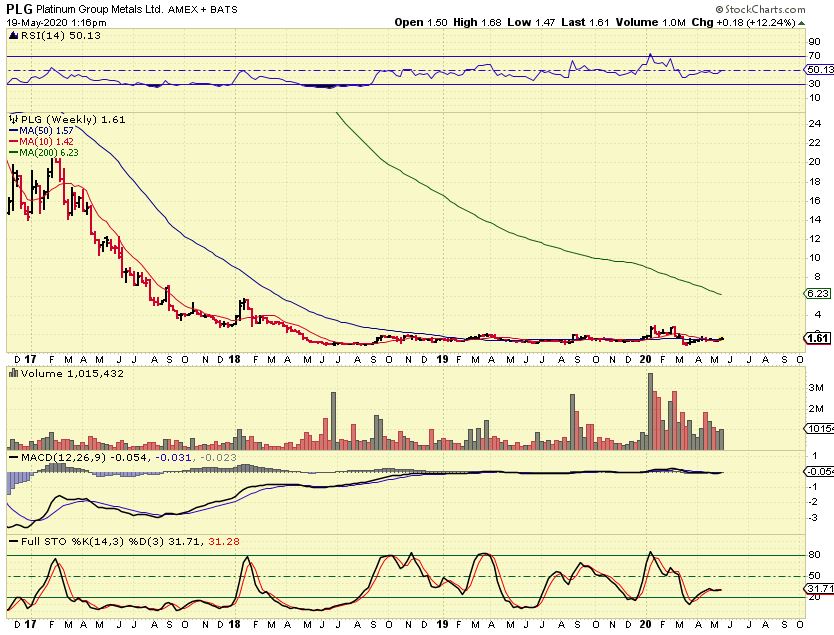The height and width of the screenshot is (635, 834).
Task: Click the RSI(14) legend mountain icon
Action: pyautogui.click(x=14, y=36)
